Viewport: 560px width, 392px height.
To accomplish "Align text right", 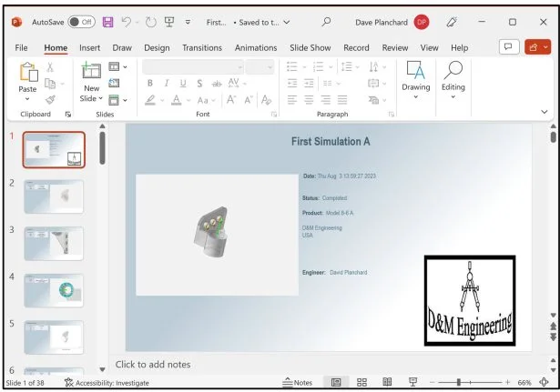I will point(325,100).
